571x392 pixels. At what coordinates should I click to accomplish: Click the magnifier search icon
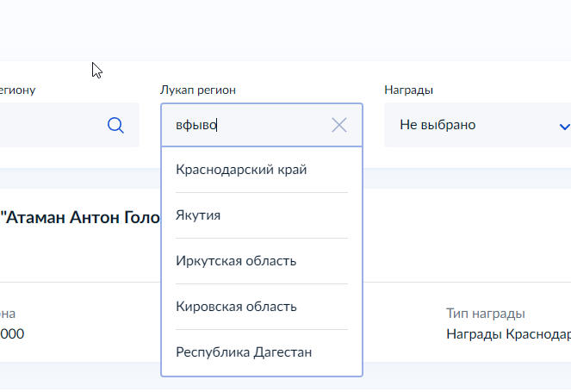(115, 126)
